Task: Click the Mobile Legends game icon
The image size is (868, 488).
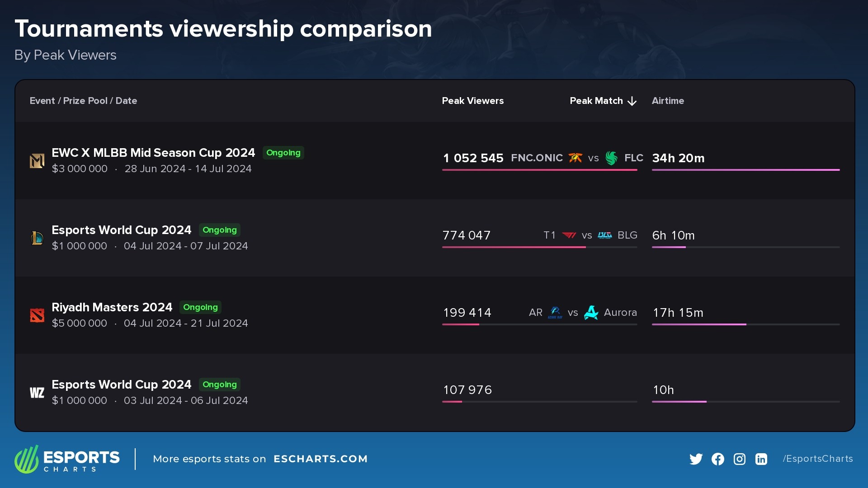Action: click(x=37, y=161)
